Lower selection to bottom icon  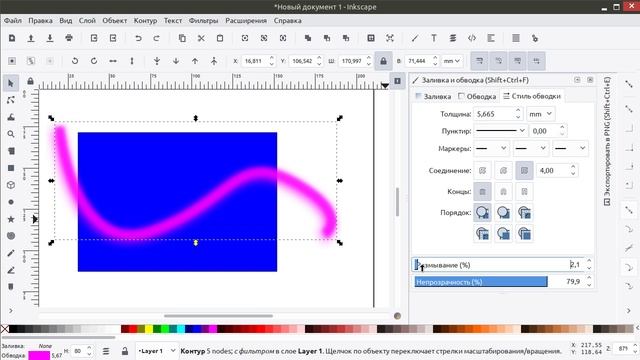coord(157,61)
